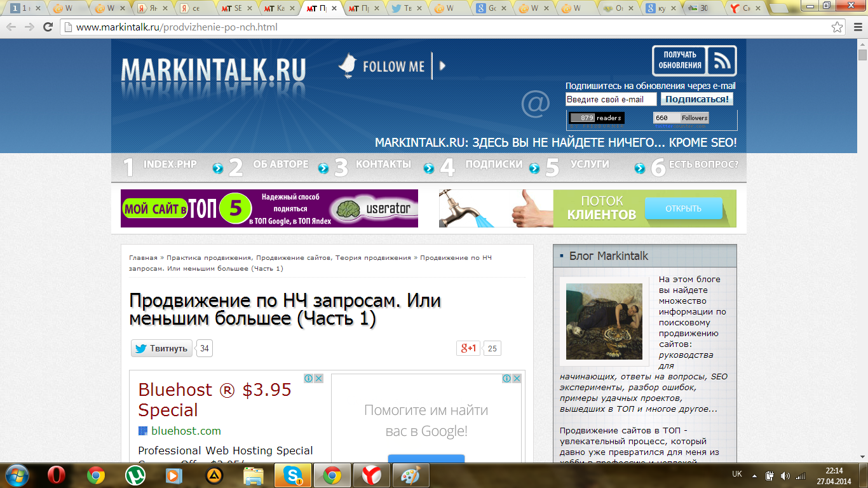
Task: Open a new browser tab
Action: 777,9
